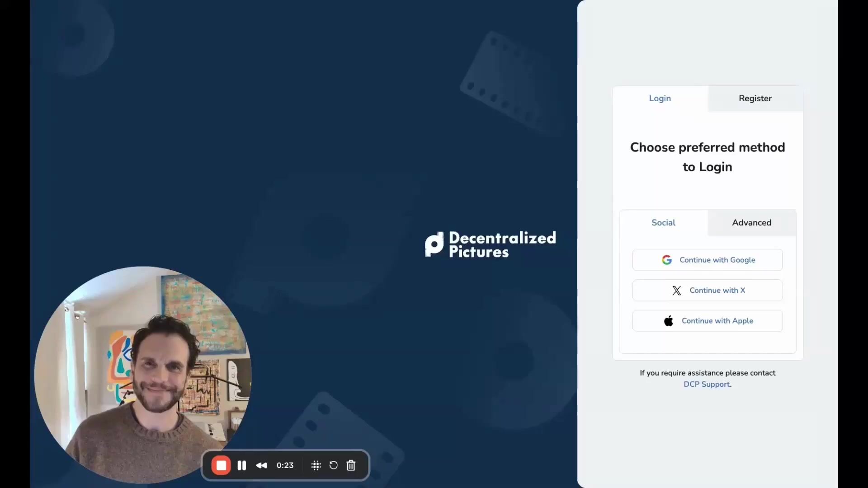Click the rewind recording icon
This screenshot has width=868, height=488.
[261, 465]
